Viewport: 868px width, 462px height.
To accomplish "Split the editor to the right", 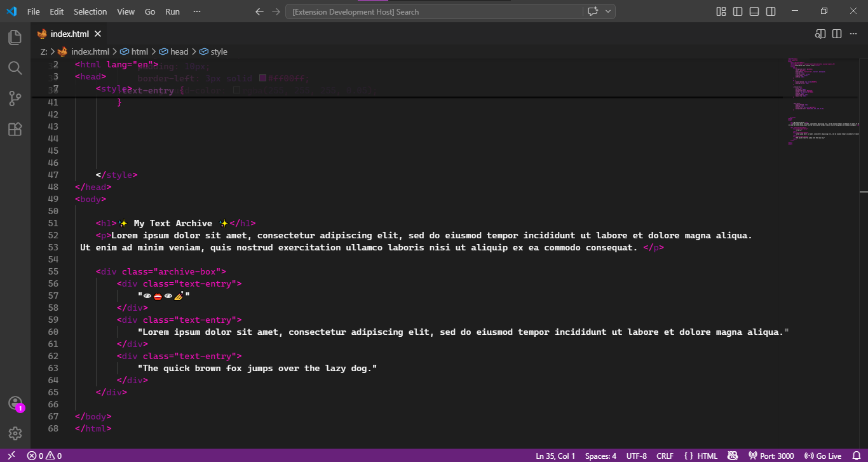I will pyautogui.click(x=837, y=34).
